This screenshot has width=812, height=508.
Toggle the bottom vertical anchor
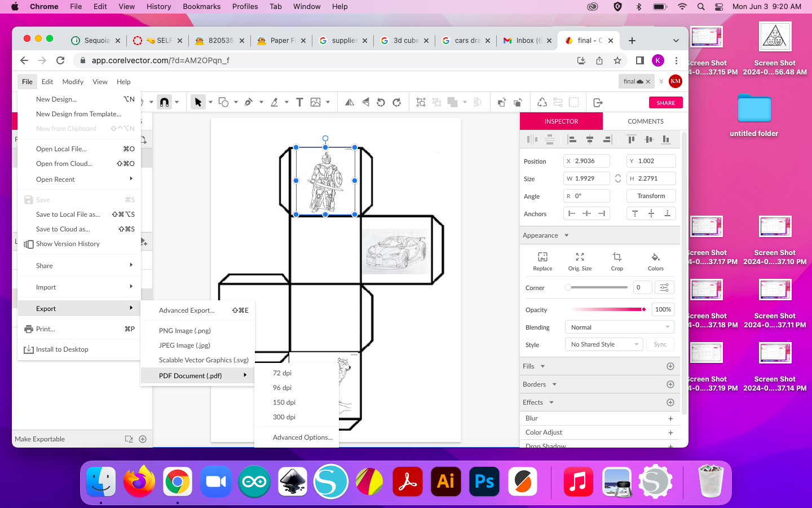click(667, 213)
